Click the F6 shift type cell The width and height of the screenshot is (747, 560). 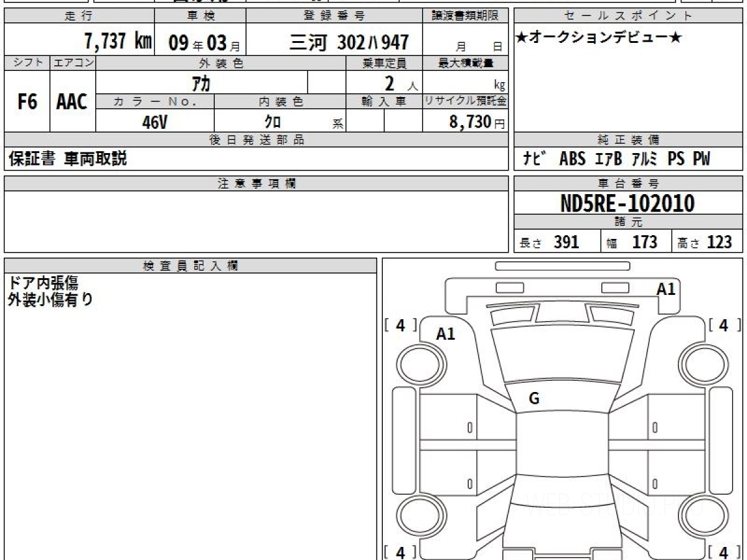(27, 102)
